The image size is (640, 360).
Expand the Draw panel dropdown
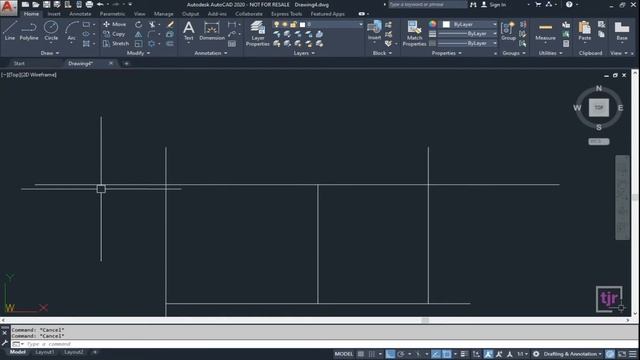(50, 53)
